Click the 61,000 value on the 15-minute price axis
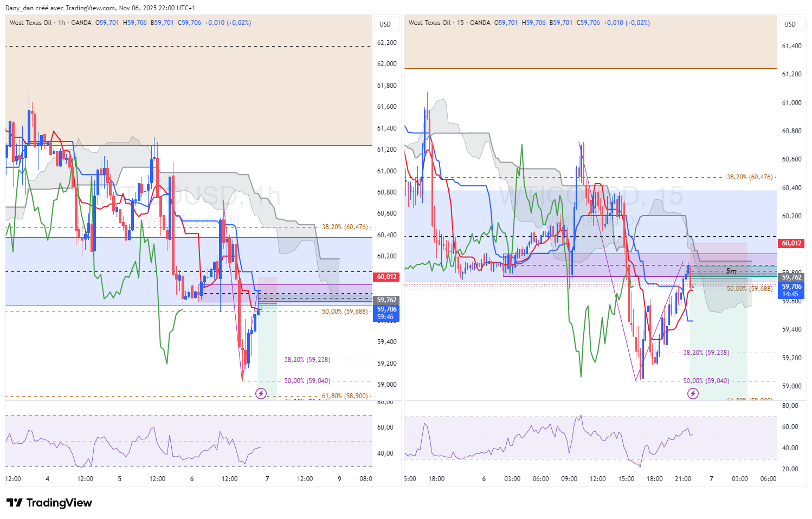Viewport: 812px width, 519px height. pos(792,103)
